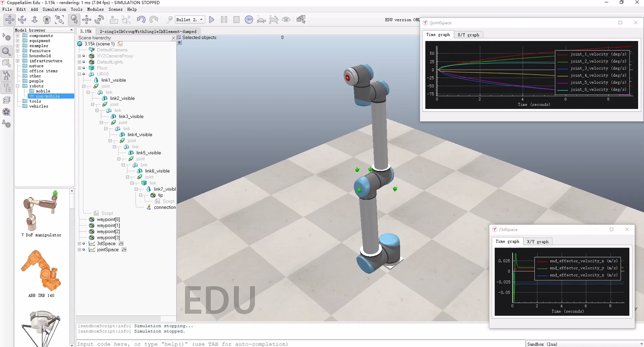This screenshot has height=347, width=644.
Task: Close the scene hierarchy panel
Action: click(x=173, y=38)
